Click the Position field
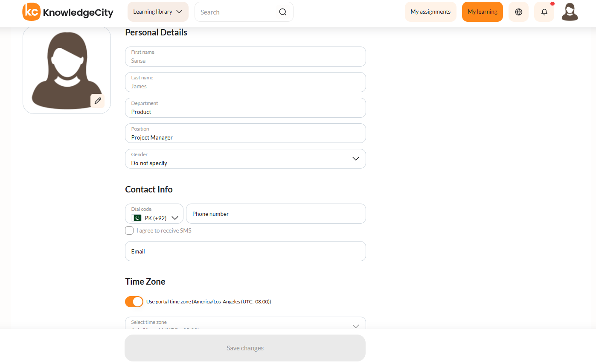The image size is (596, 364). click(x=245, y=133)
